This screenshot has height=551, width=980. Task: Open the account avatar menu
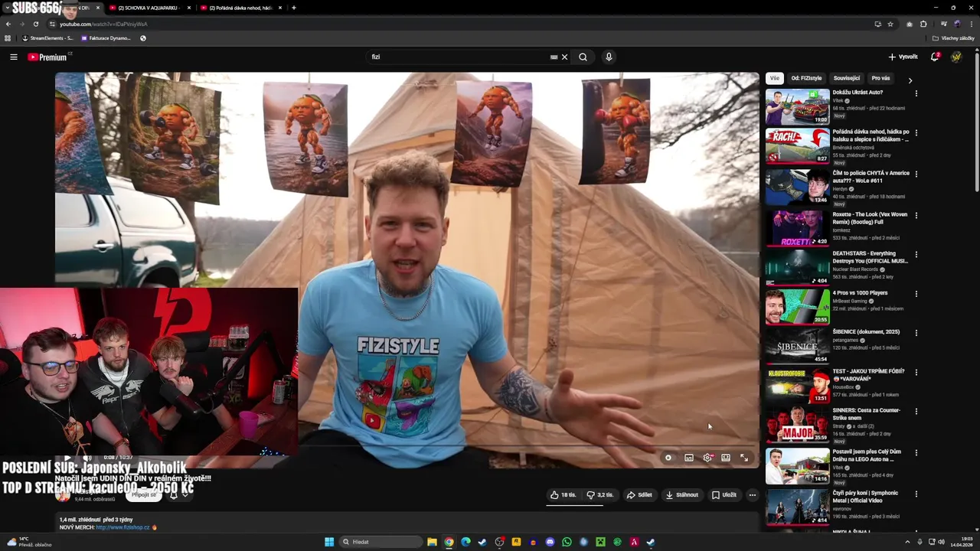pos(956,57)
